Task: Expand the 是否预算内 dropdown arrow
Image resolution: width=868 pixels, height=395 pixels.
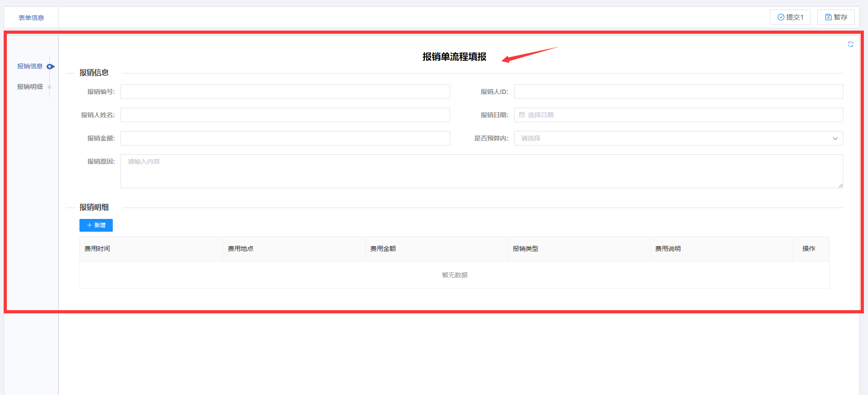Action: coord(835,138)
